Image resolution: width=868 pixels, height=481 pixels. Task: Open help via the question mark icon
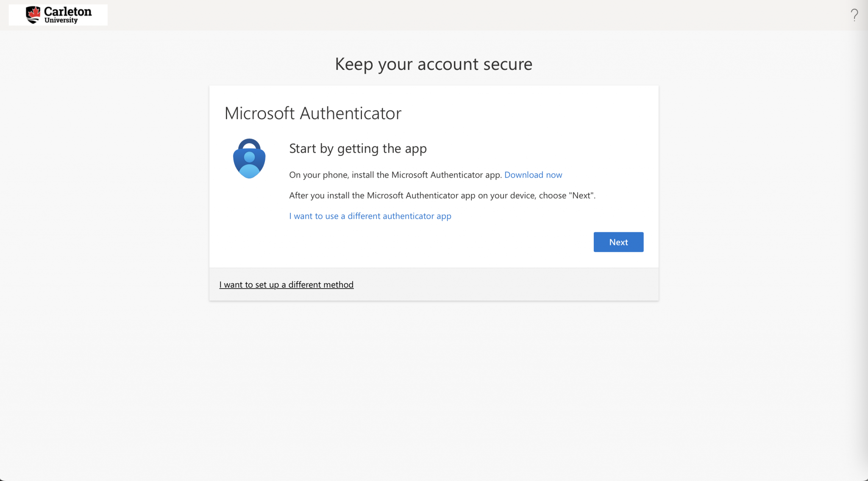854,15
